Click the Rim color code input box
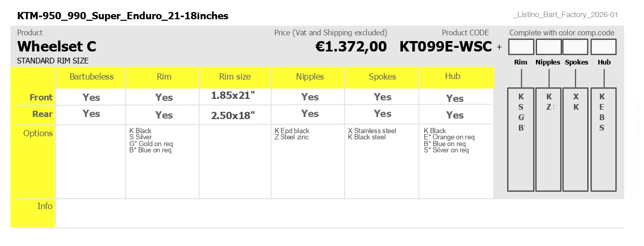This screenshot has width=644, height=246. click(x=521, y=47)
